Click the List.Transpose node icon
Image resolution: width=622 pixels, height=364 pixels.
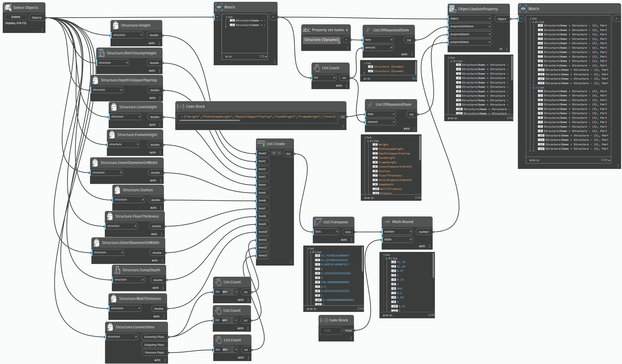coord(318,222)
